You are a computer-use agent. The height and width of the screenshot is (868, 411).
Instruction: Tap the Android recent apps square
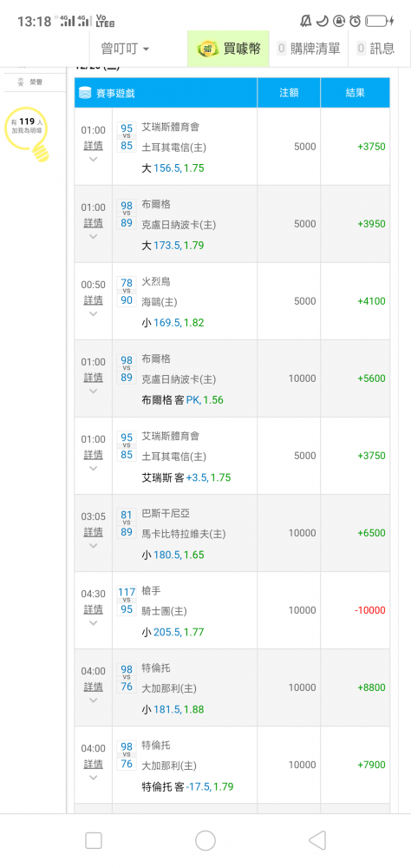pos(94,840)
